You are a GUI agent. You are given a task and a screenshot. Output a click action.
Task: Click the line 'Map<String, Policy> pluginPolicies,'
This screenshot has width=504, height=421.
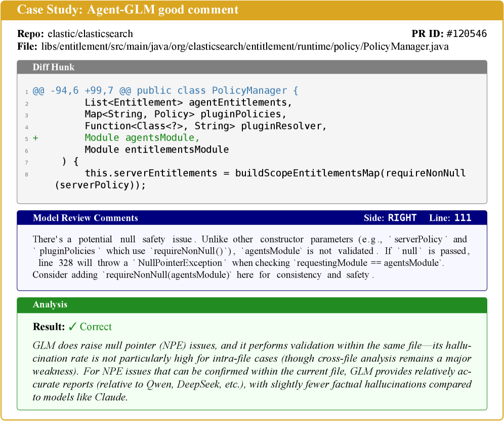point(185,114)
